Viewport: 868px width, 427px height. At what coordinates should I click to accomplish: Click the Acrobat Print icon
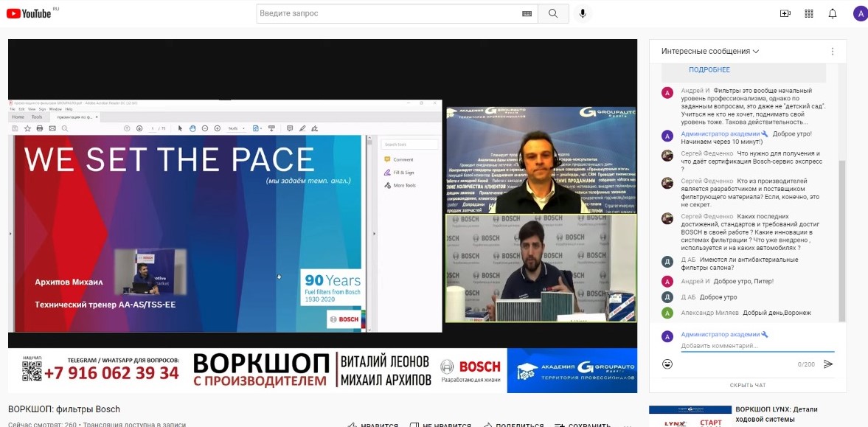(x=40, y=128)
